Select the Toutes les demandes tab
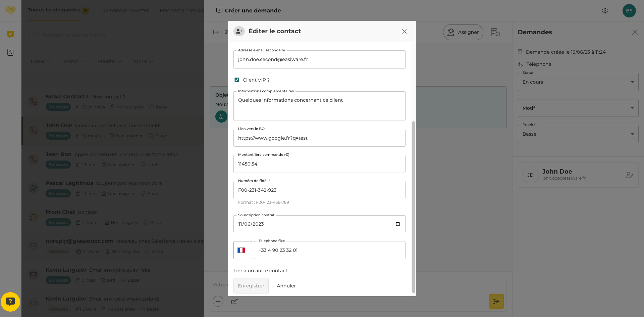The image size is (644, 317). pos(54,10)
